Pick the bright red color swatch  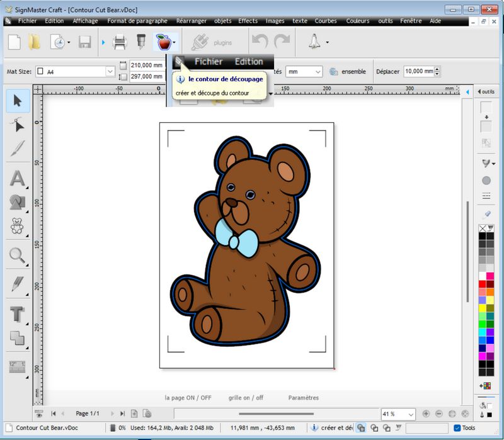(483, 284)
